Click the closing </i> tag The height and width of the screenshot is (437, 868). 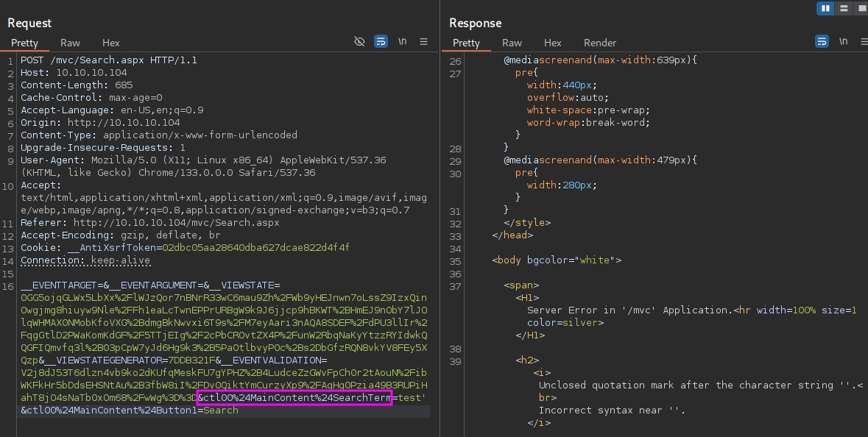(x=539, y=422)
